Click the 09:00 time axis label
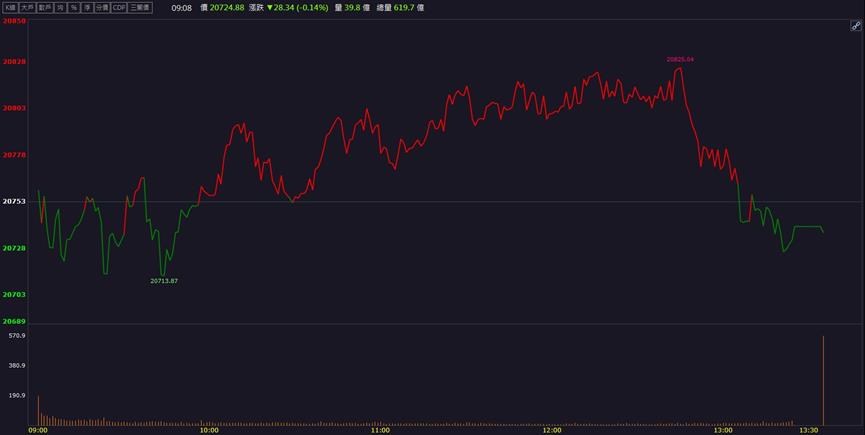This screenshot has width=865, height=435. click(x=38, y=431)
